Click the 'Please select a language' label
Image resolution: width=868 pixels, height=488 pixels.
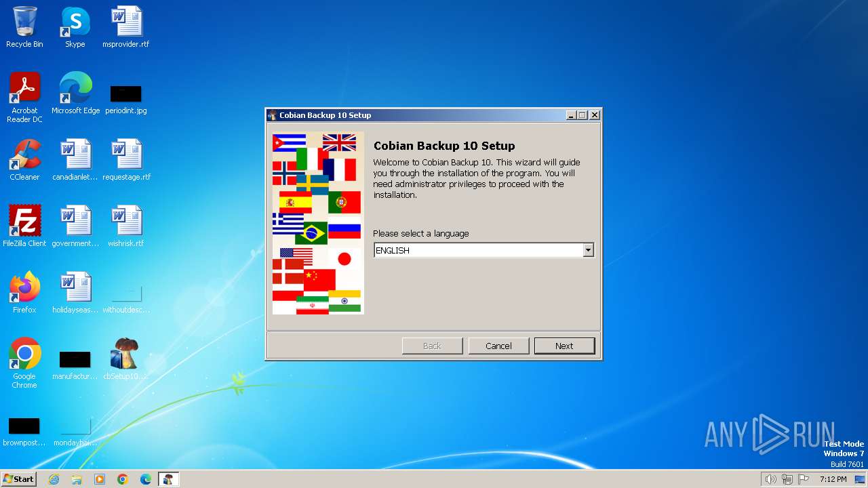(x=421, y=233)
